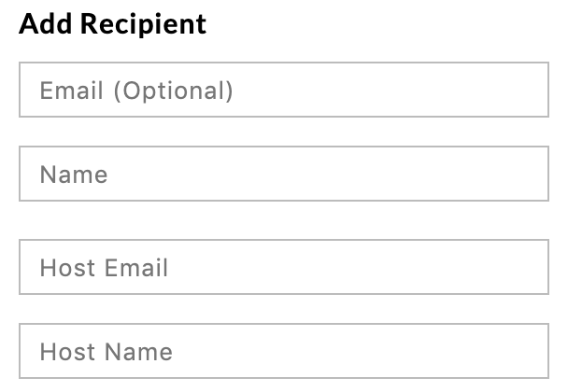Place cursor in the optional Email box
The height and width of the screenshot is (392, 568).
pyautogui.click(x=283, y=91)
